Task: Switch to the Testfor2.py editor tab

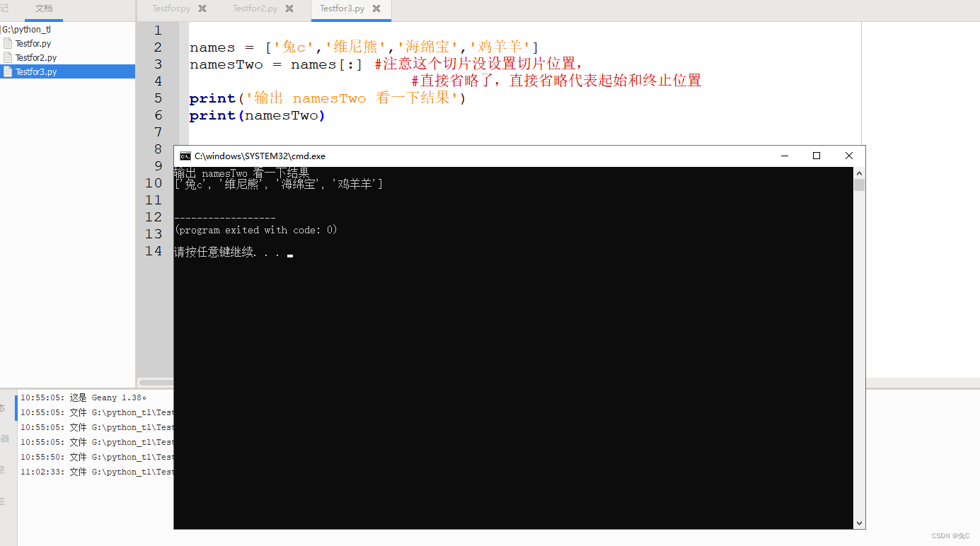Action: [255, 8]
